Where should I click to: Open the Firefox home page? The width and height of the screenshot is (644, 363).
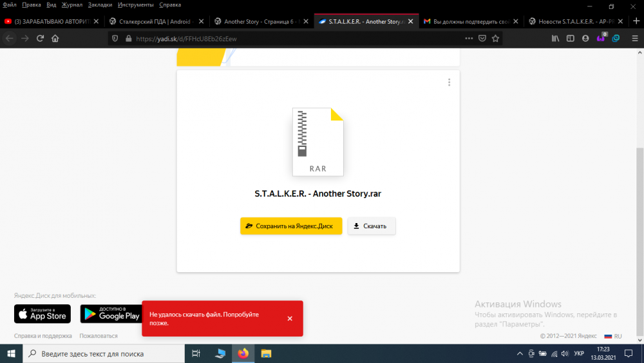coord(55,39)
